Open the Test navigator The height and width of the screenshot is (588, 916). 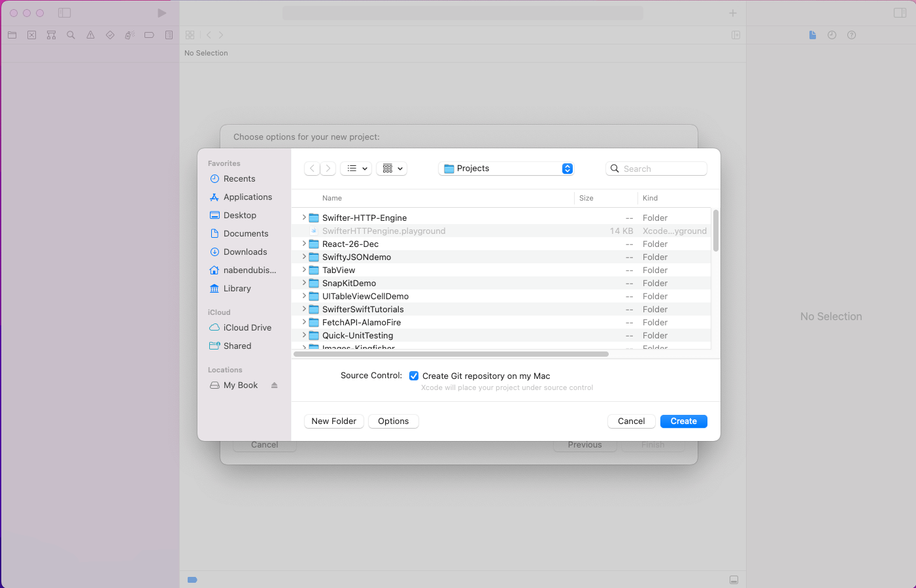pos(110,35)
